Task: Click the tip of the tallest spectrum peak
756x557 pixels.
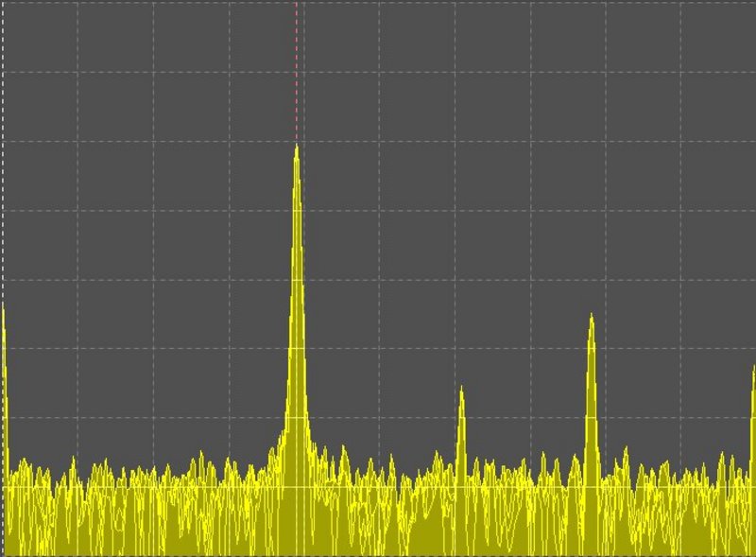Action: coord(296,148)
